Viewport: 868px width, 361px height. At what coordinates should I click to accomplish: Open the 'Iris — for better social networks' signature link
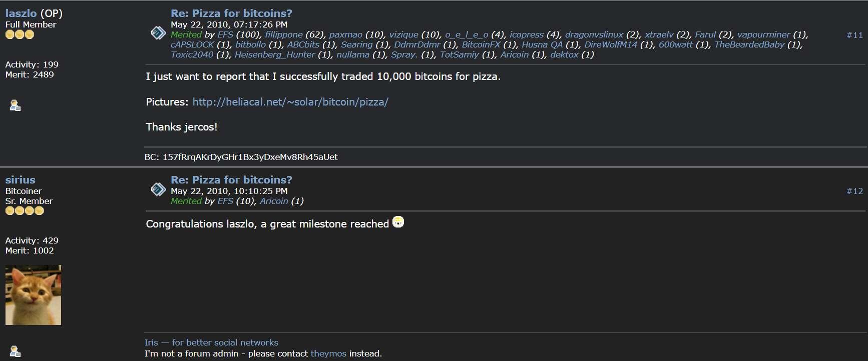(x=211, y=342)
